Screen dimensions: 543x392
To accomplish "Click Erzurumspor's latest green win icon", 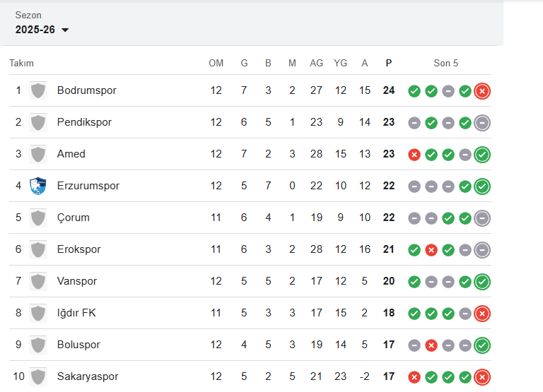I will coord(482,186).
